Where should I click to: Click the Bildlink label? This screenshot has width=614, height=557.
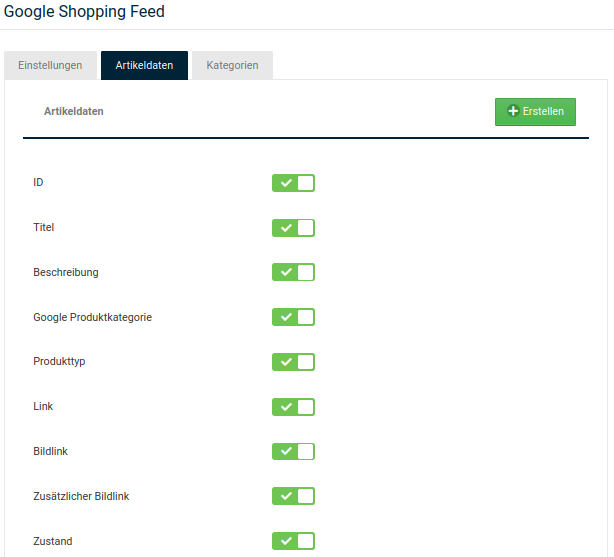pos(51,451)
